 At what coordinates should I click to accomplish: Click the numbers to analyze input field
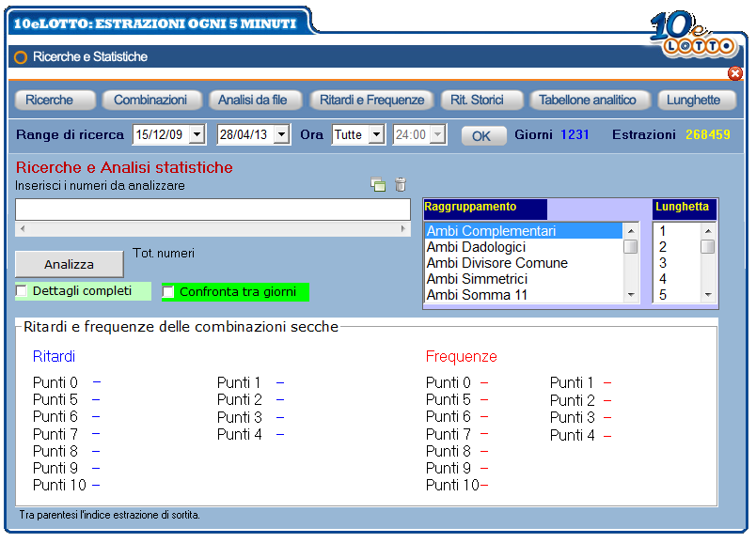[213, 210]
